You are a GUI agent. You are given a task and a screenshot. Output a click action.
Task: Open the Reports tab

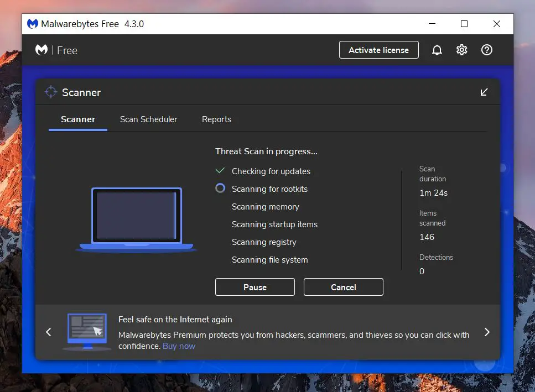tap(216, 119)
